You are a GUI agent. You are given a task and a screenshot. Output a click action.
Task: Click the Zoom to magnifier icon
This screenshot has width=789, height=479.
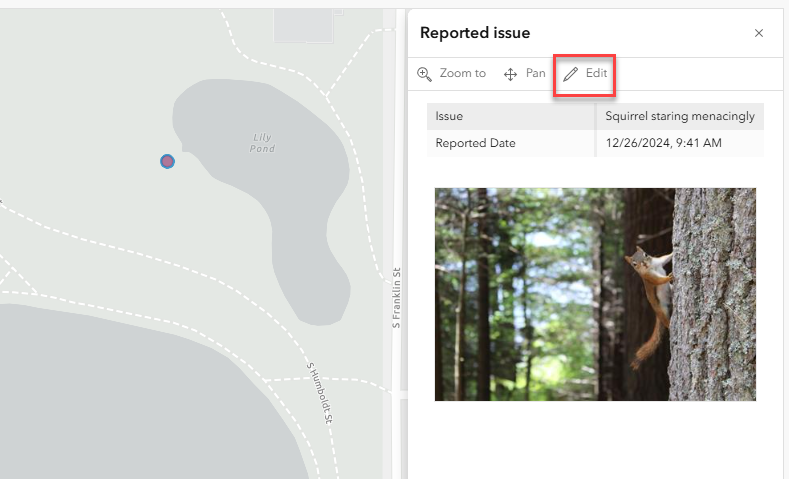424,74
